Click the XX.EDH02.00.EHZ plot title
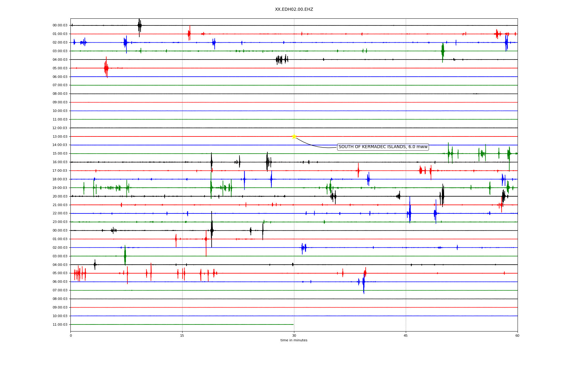The height and width of the screenshot is (368, 588). 294,10
